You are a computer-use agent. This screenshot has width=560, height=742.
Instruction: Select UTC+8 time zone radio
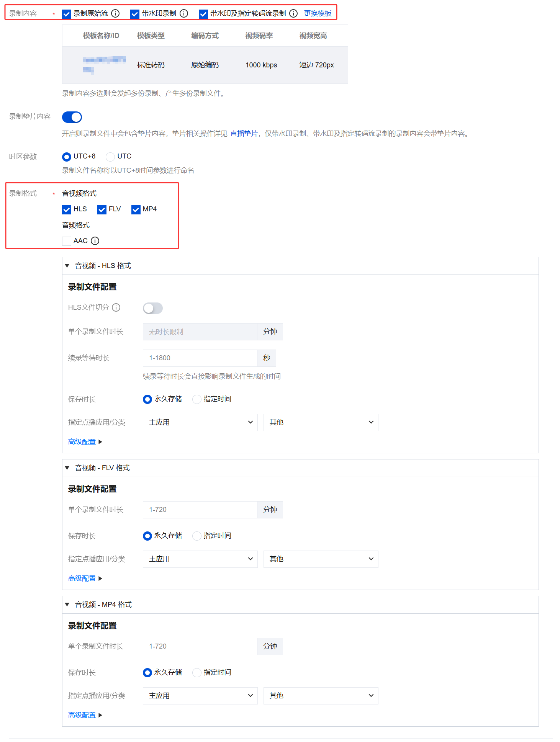(67, 157)
